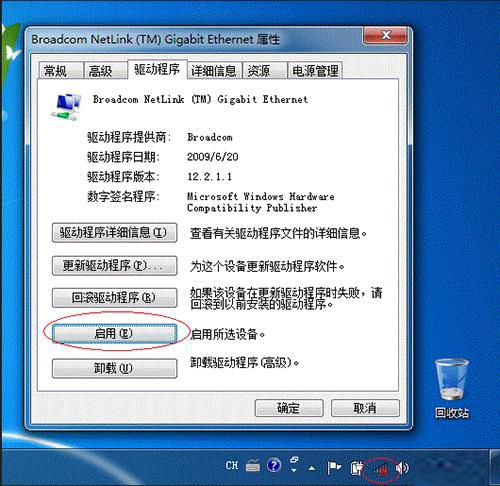Click the provider value Broadcom

pos(210,137)
